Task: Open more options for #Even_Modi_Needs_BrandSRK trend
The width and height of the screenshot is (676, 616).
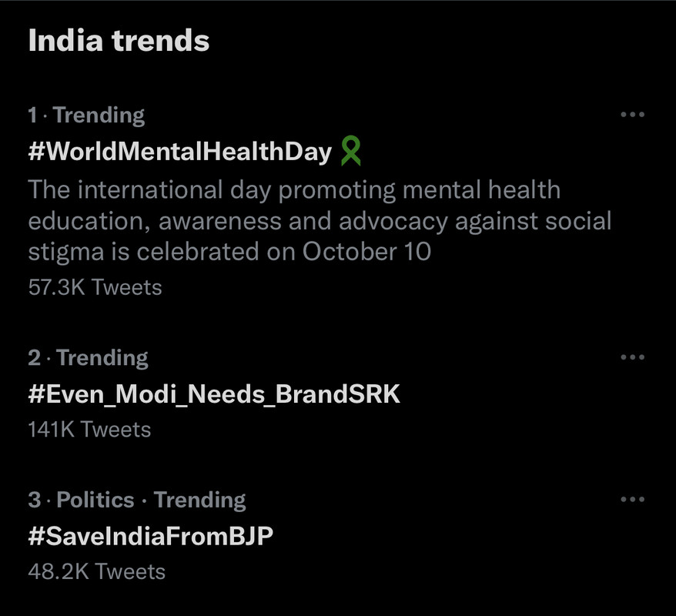Action: click(631, 357)
